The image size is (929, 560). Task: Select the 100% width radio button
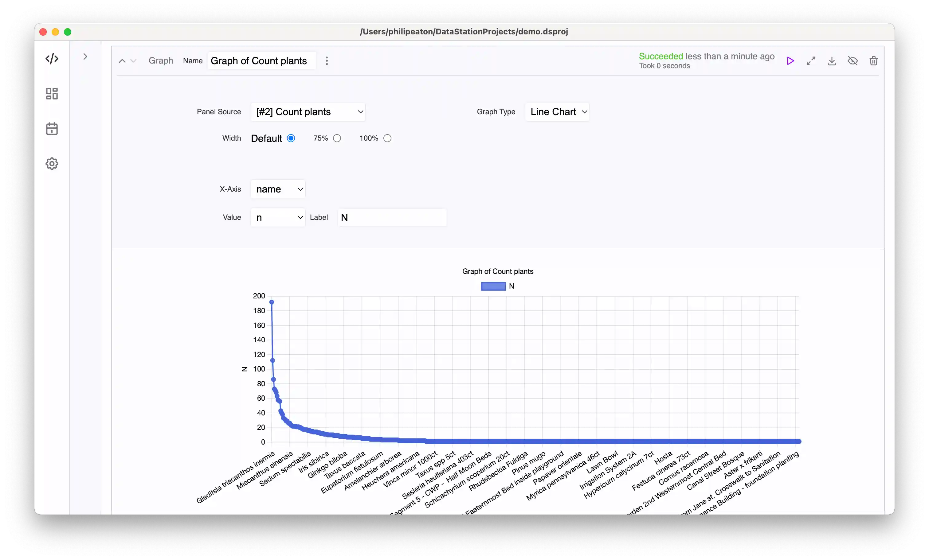click(387, 138)
